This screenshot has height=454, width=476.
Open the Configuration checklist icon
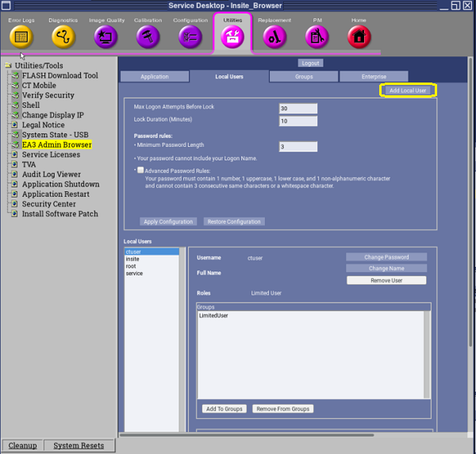[190, 37]
